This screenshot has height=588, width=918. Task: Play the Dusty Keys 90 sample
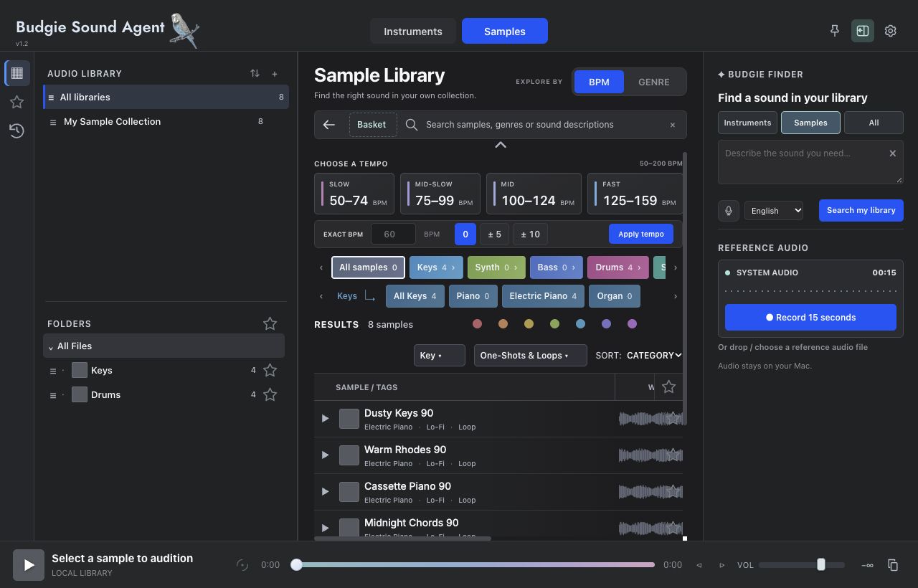coord(326,419)
